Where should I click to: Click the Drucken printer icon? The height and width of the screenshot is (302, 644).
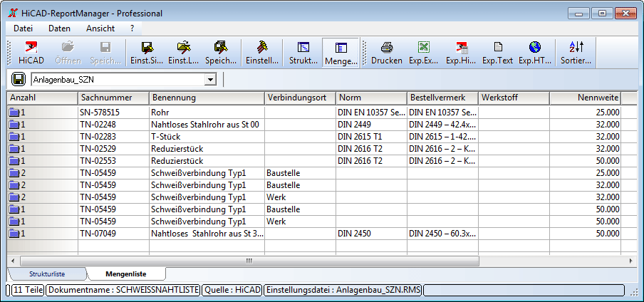click(x=387, y=47)
